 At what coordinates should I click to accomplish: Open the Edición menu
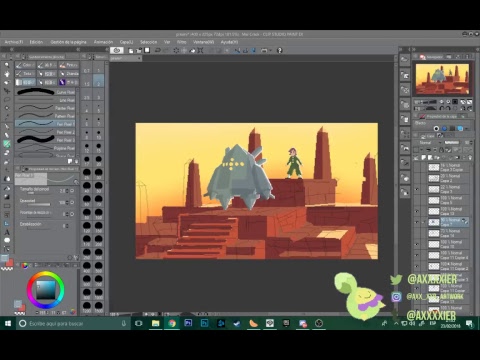(x=36, y=42)
